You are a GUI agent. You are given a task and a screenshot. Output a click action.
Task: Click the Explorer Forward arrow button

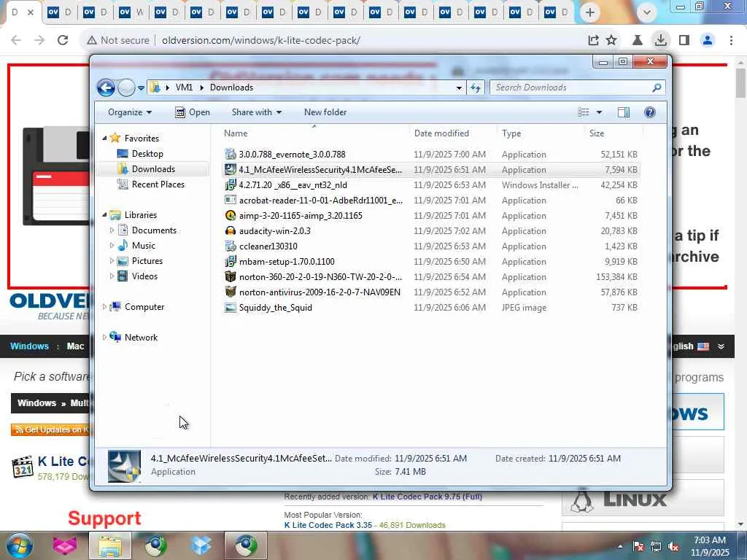point(126,87)
